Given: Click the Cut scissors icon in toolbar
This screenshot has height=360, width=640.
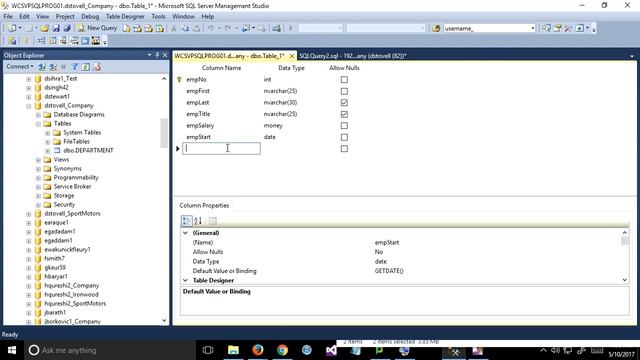Looking at the screenshot, I should point(174,28).
